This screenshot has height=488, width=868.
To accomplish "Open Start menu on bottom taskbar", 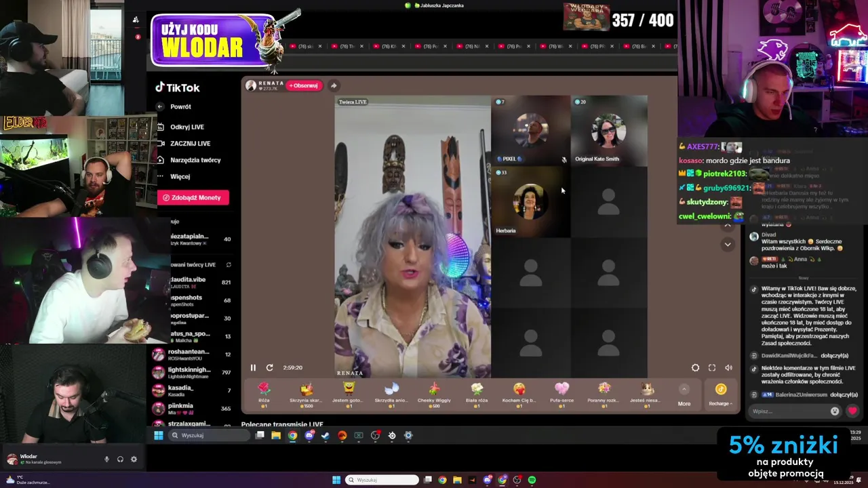I will [336, 480].
